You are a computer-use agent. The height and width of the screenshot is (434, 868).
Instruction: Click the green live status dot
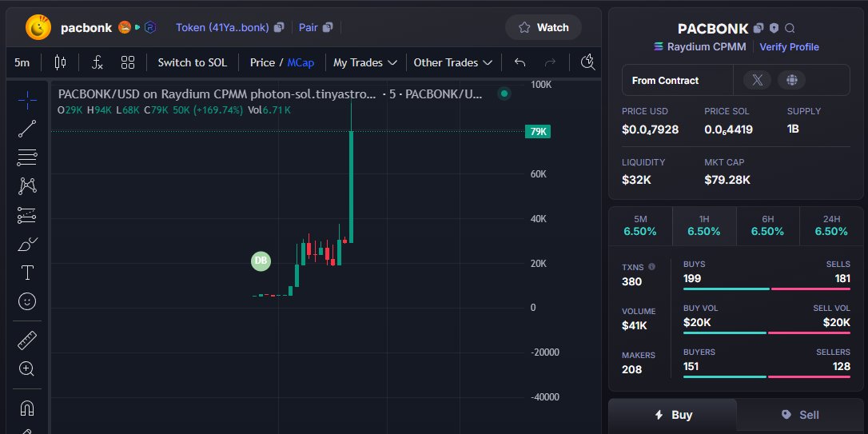(504, 94)
